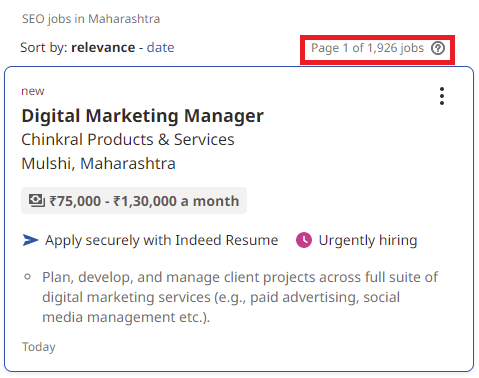The height and width of the screenshot is (378, 479).
Task: Click Mulshi, Maharashtra location text
Action: click(x=98, y=163)
